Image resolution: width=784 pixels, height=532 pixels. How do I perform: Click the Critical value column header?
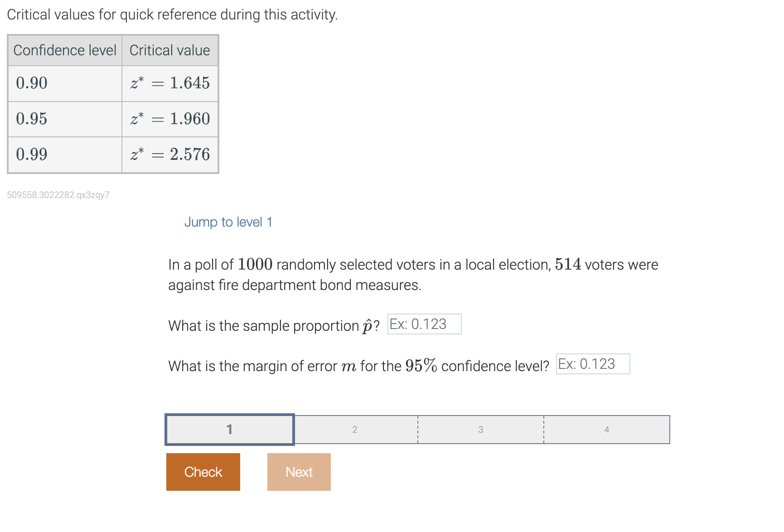(x=169, y=50)
